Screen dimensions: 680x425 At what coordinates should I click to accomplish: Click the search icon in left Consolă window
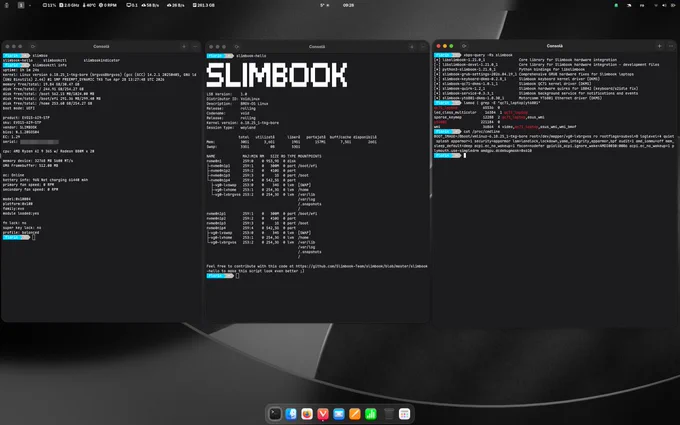coord(33,46)
